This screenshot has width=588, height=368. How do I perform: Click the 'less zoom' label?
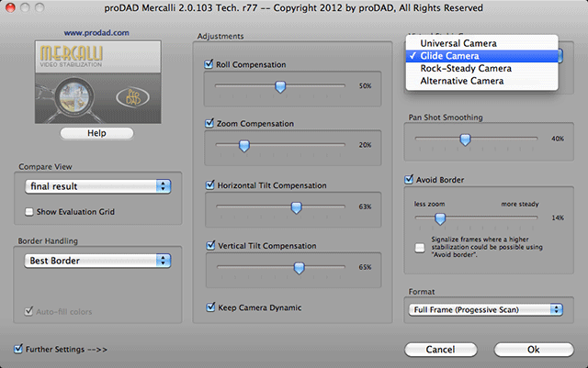pos(429,204)
